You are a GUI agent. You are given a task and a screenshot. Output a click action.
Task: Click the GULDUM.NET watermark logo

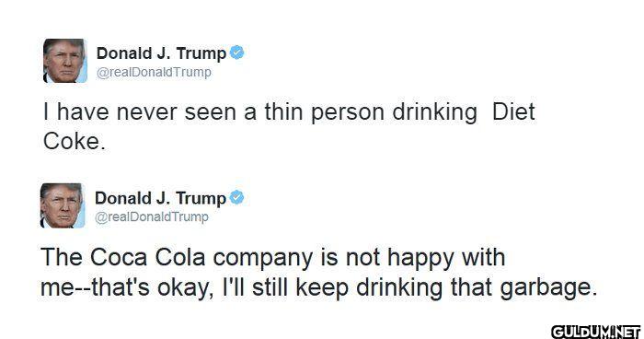(x=596, y=332)
